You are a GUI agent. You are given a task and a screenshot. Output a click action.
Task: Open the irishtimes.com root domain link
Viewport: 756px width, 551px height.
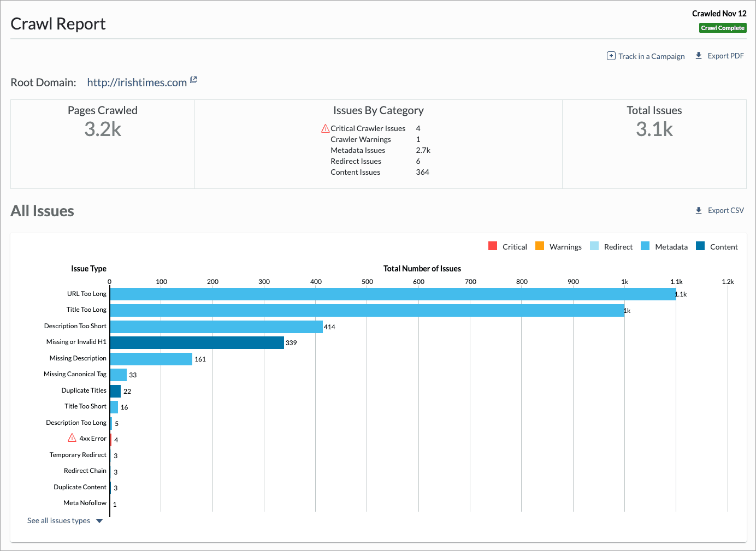(x=136, y=82)
